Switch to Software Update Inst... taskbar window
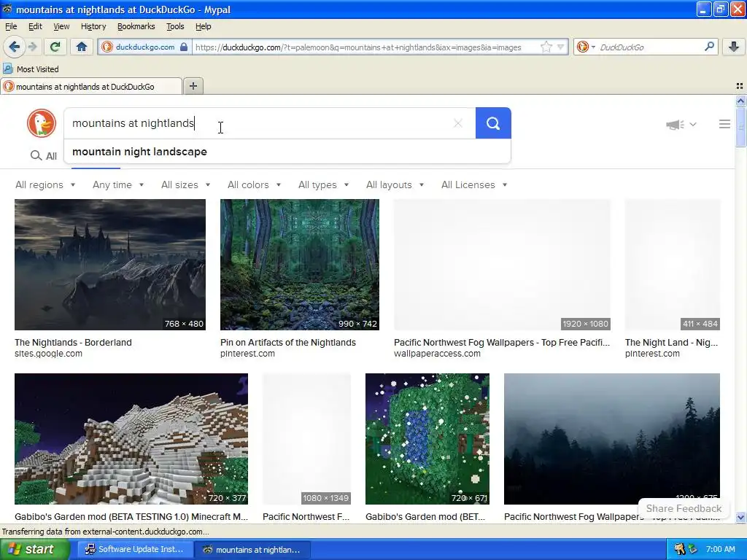 click(x=135, y=549)
